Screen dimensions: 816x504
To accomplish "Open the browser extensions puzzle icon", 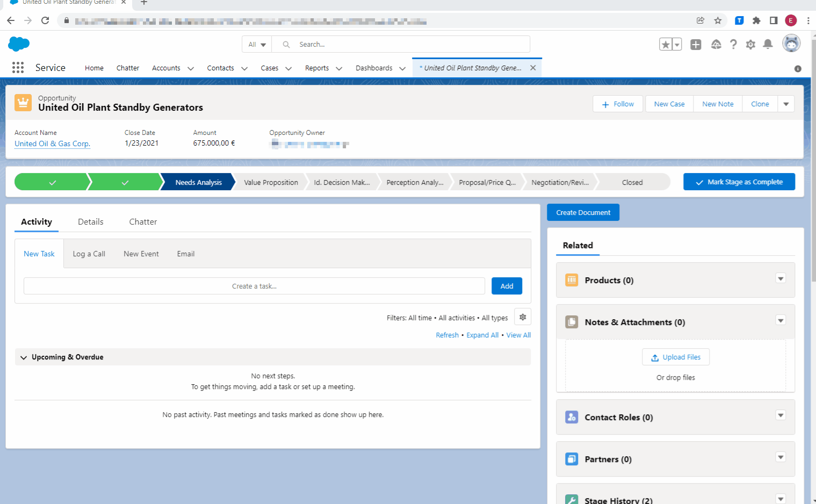I will coord(756,20).
